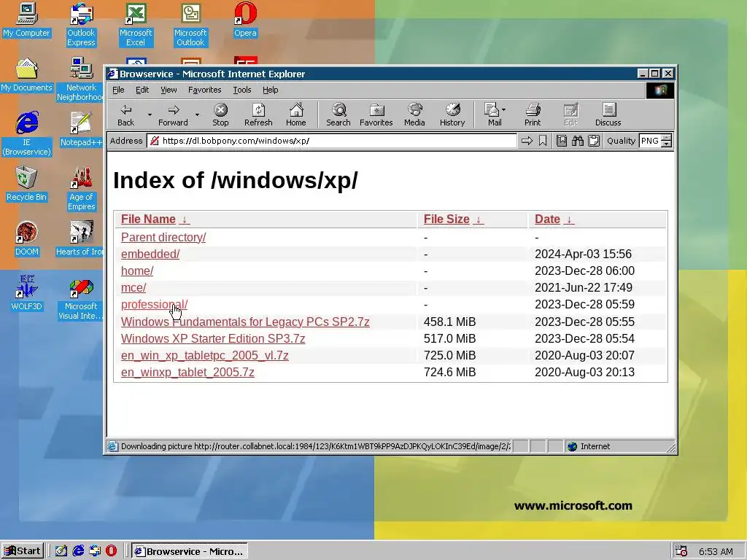747x560 pixels.
Task: Select the Microsoft Excel desktop icon
Action: point(136,25)
